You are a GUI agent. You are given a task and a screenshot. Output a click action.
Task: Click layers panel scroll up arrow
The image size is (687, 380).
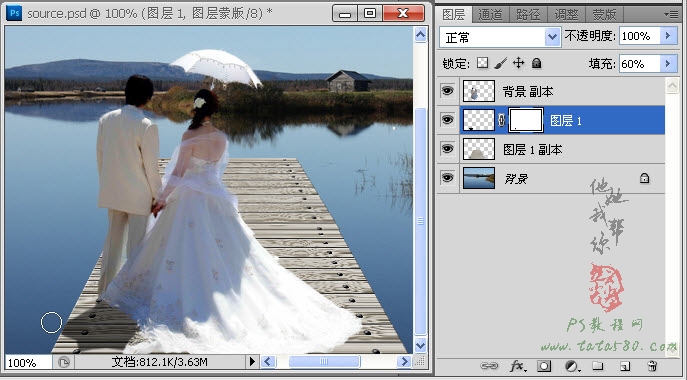click(672, 85)
